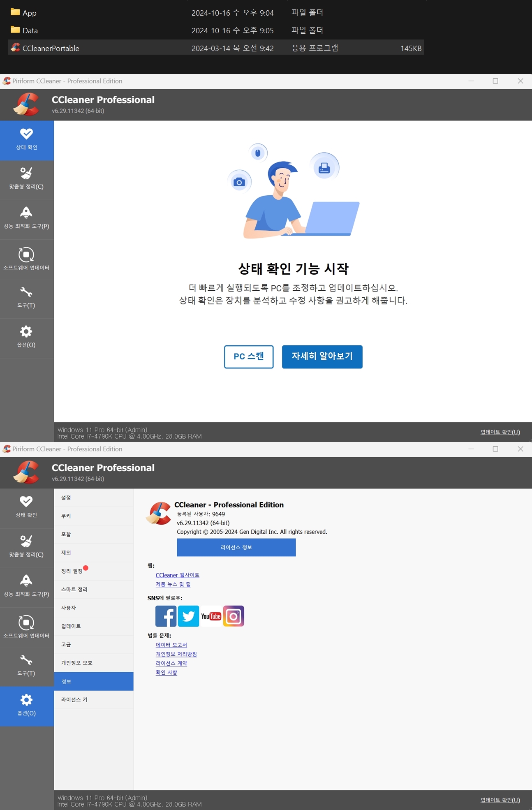
Task: Select the 개인정보 보호 options tab
Action: pyautogui.click(x=94, y=663)
